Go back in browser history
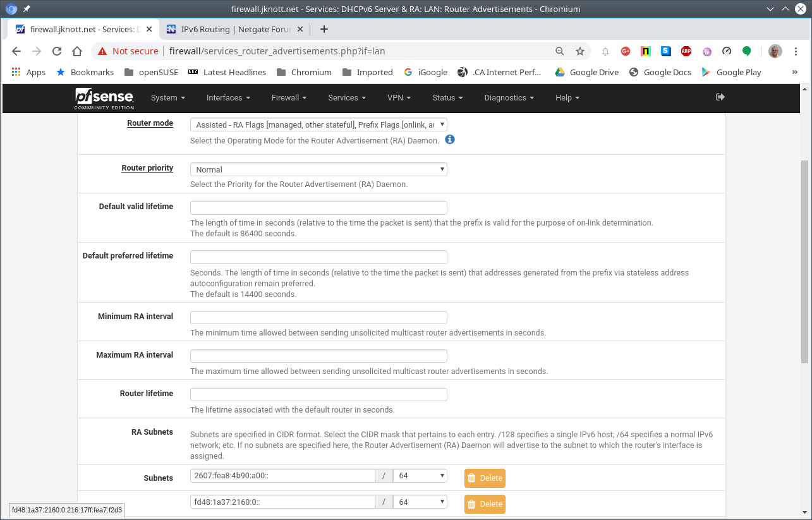The width and height of the screenshot is (812, 520). click(16, 51)
